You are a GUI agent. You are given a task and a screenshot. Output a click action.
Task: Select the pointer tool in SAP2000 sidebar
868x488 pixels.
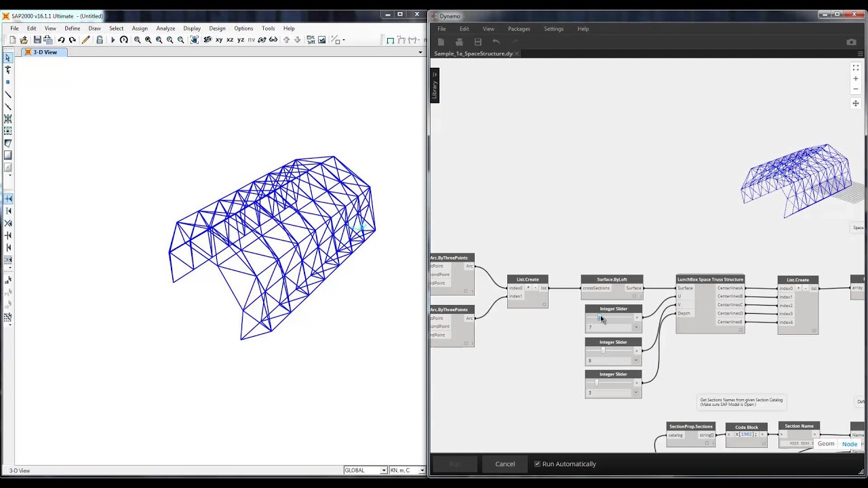point(8,58)
